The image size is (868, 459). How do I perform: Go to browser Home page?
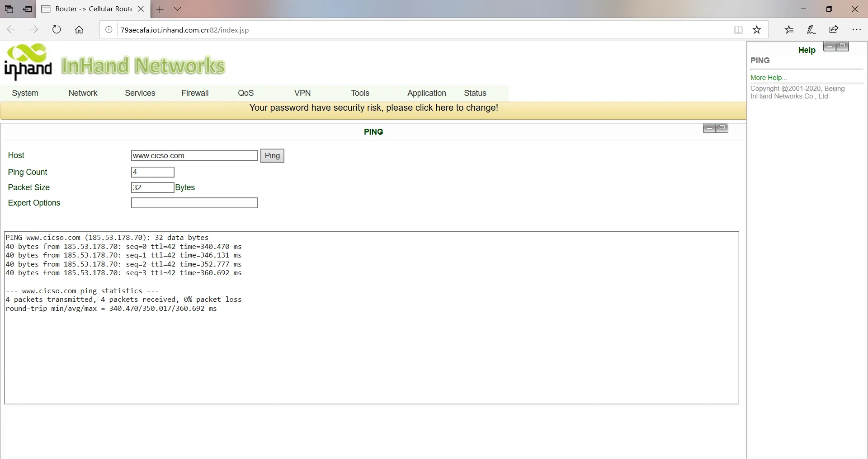point(79,30)
